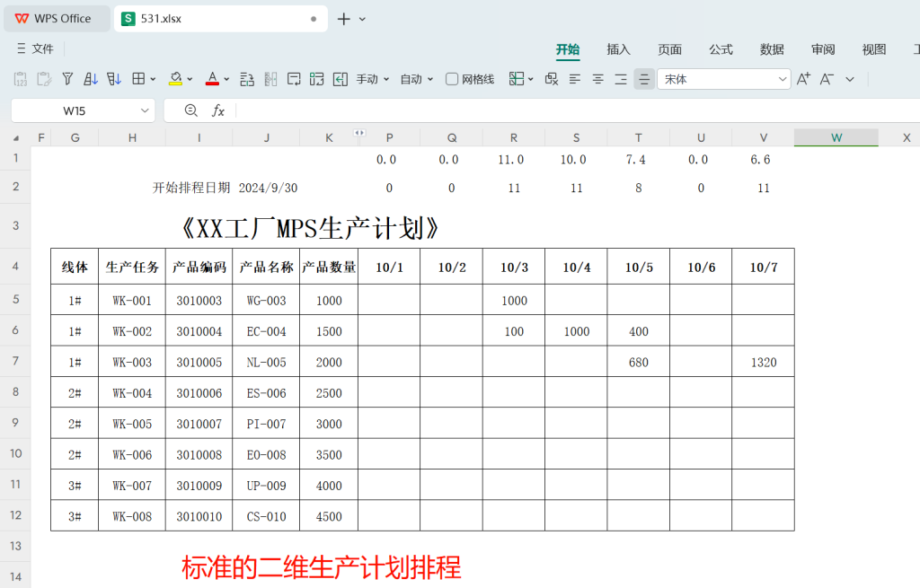The height and width of the screenshot is (588, 920).
Task: Click the Name Box showing W15
Action: tap(75, 110)
